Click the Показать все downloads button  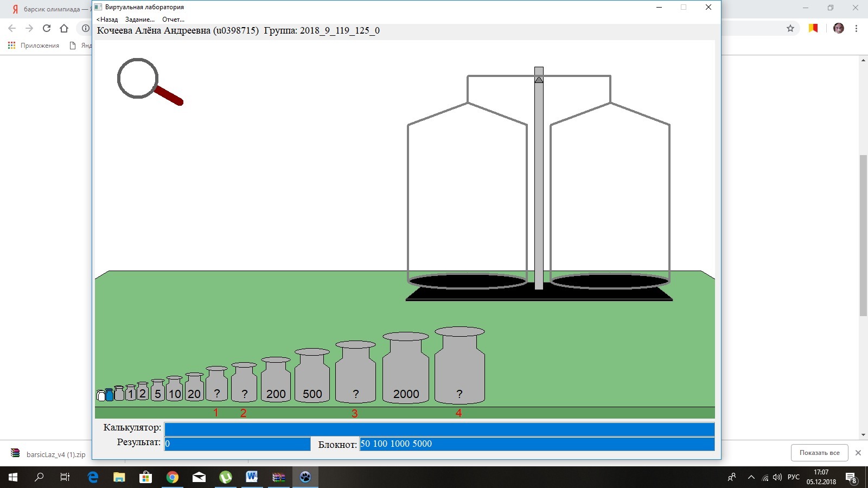[x=819, y=453]
